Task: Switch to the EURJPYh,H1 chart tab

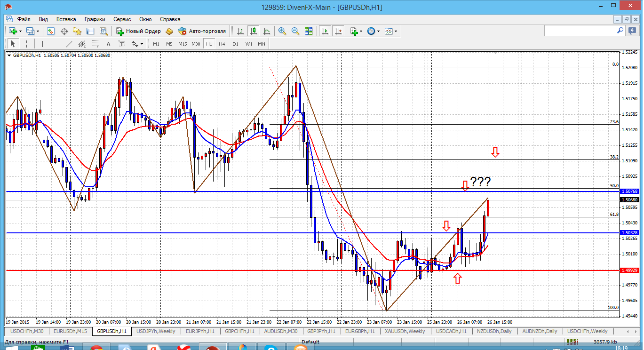Action: click(x=200, y=331)
